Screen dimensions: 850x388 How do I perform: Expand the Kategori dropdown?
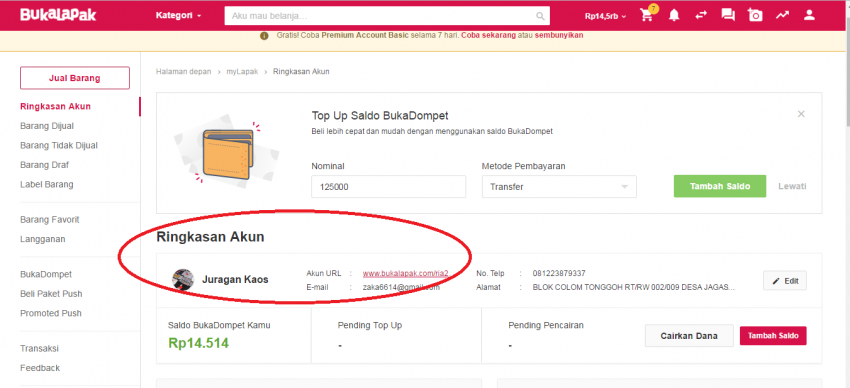click(x=178, y=16)
